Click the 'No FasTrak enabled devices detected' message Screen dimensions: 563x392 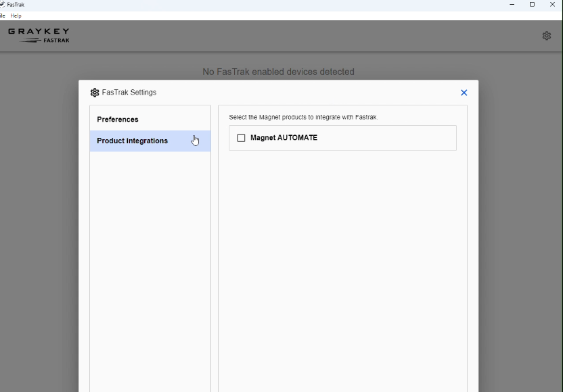(278, 72)
